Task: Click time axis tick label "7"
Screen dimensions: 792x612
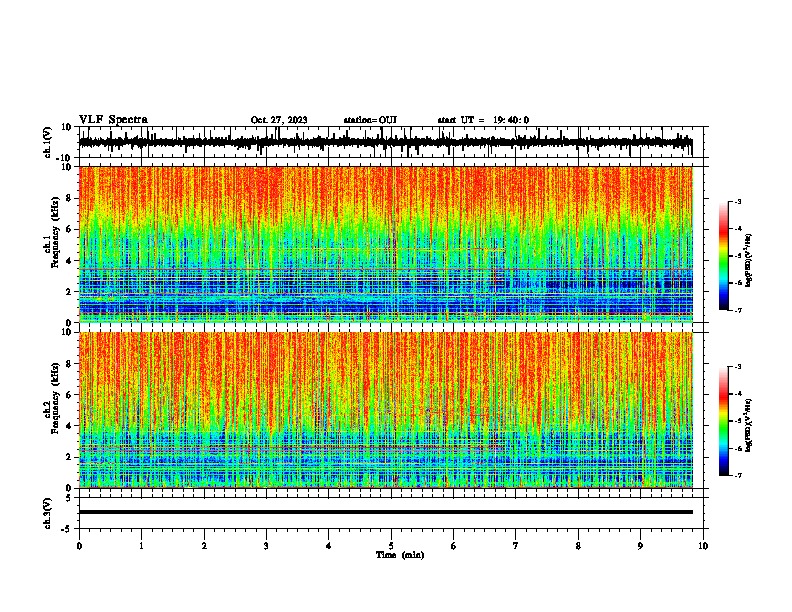Action: [516, 546]
